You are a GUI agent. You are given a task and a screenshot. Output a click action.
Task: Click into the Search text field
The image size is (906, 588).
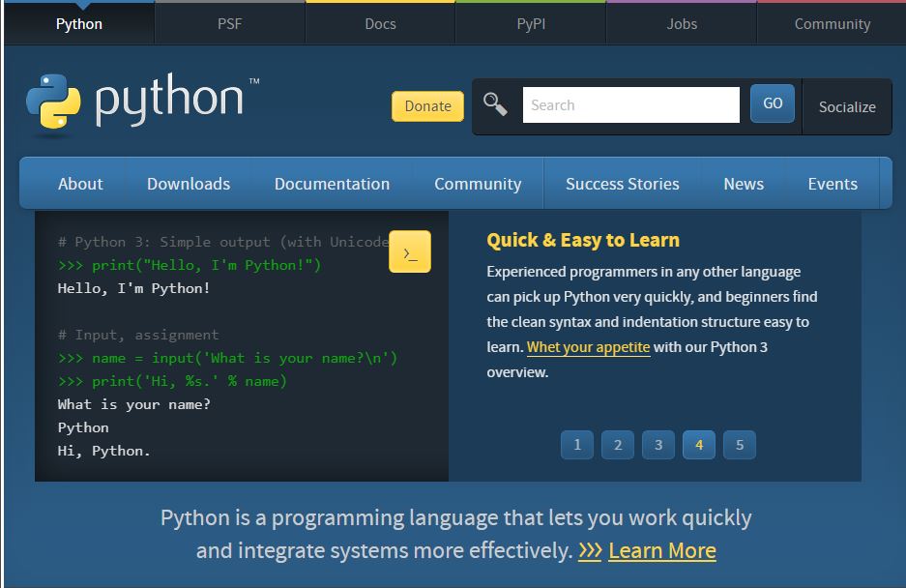coord(631,104)
